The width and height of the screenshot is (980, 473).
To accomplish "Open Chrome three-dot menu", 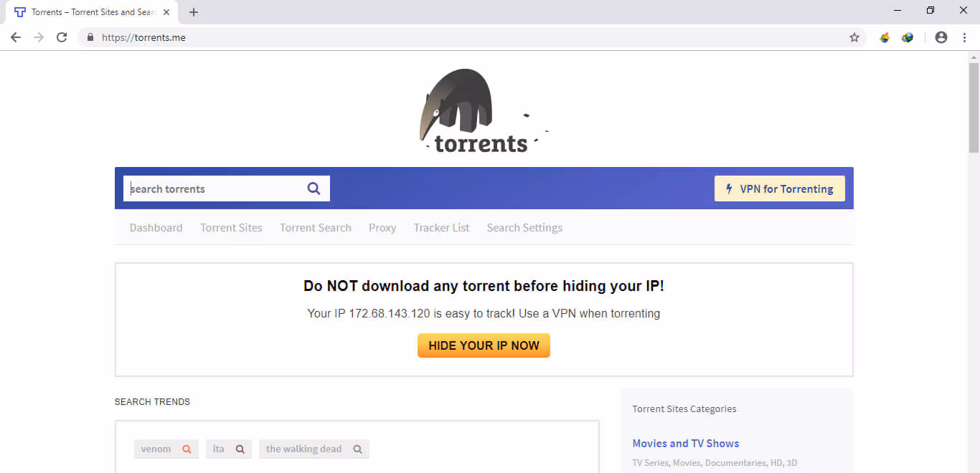I will [x=963, y=37].
